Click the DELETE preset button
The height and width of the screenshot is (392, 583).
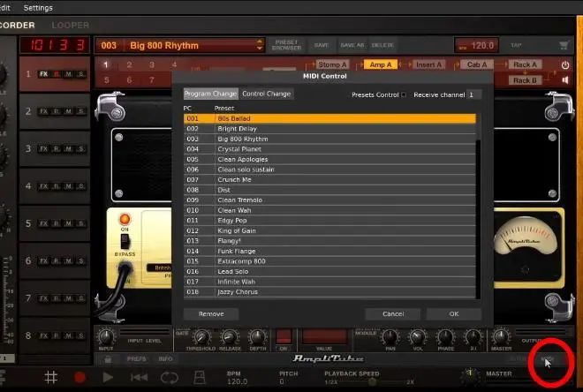point(382,45)
